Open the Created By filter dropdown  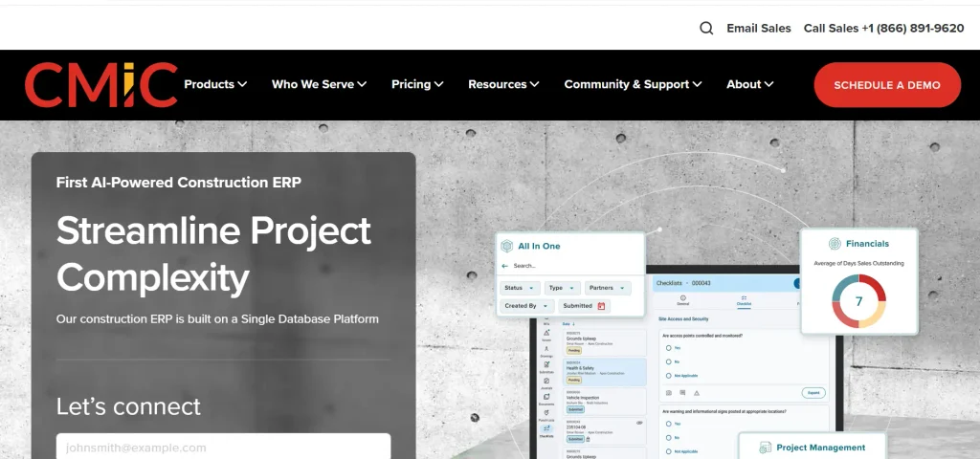[527, 306]
